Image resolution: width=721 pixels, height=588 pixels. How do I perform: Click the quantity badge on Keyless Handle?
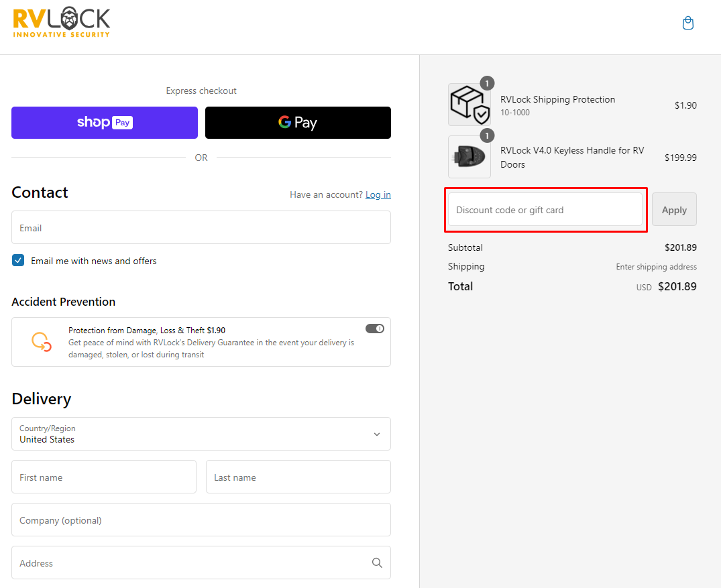click(487, 135)
